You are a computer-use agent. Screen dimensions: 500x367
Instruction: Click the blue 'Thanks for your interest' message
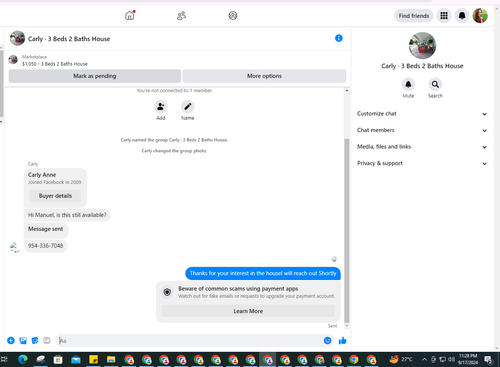point(263,273)
